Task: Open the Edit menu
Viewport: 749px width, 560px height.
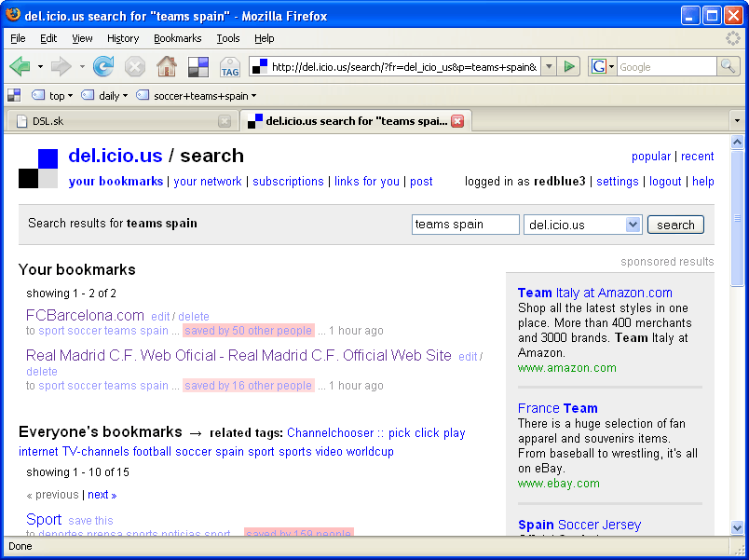Action: pyautogui.click(x=48, y=38)
